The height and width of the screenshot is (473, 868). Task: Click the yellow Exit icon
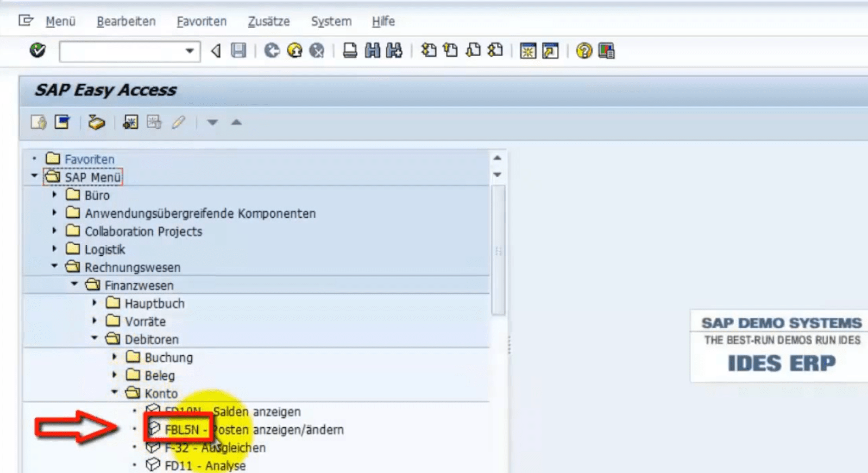[294, 51]
